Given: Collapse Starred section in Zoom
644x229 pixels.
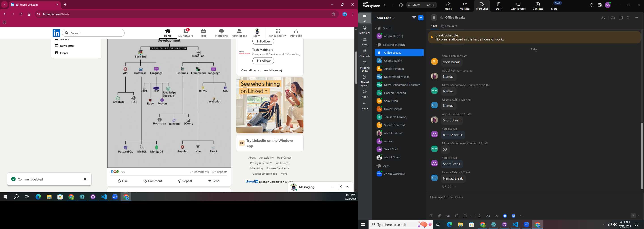Looking at the screenshot, I should [375, 28].
